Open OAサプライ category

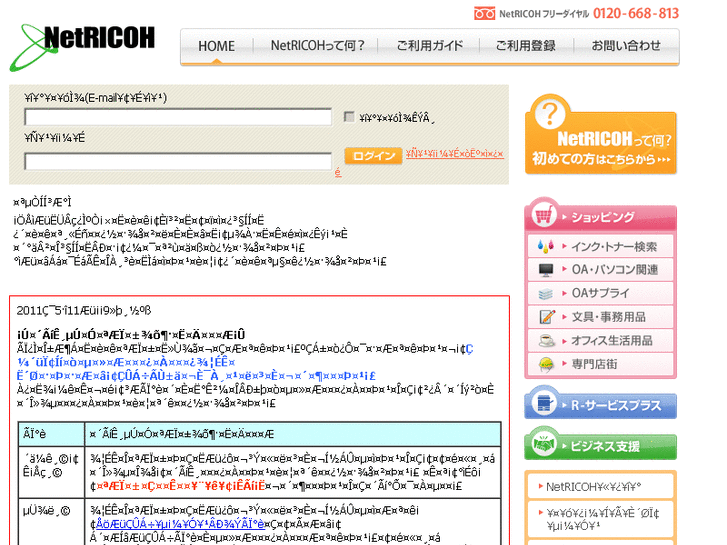tap(601, 294)
